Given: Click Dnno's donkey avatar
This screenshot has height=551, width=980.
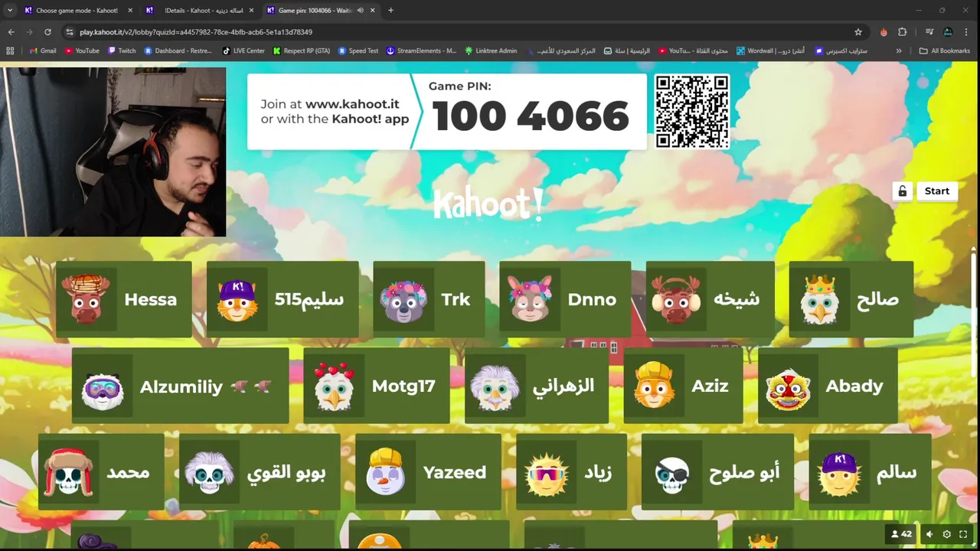Looking at the screenshot, I should point(530,299).
